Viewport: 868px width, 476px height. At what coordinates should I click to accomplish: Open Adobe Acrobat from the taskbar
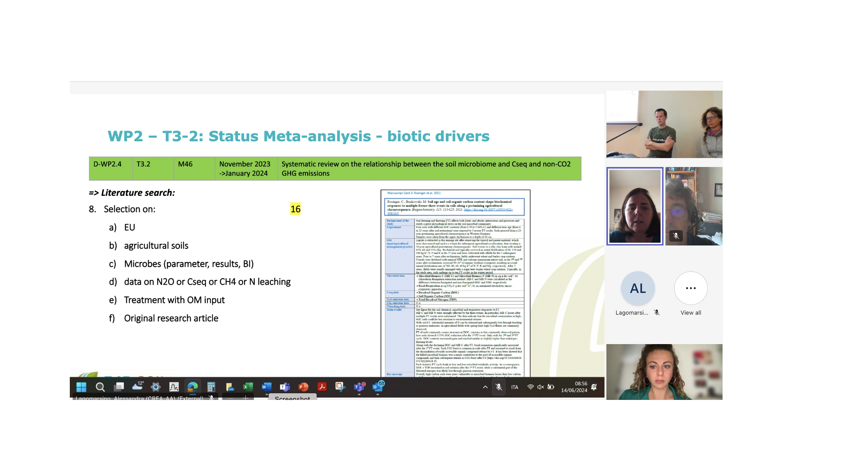pyautogui.click(x=322, y=387)
